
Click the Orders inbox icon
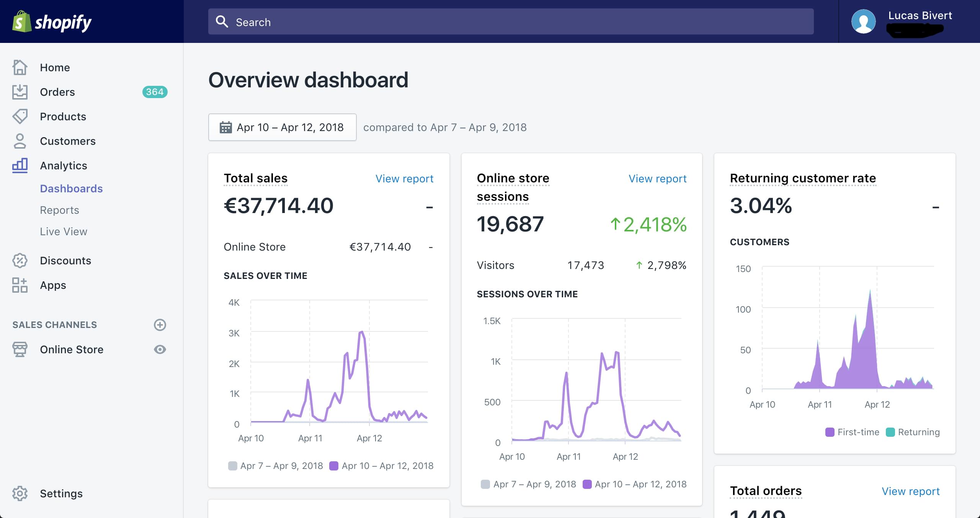20,92
